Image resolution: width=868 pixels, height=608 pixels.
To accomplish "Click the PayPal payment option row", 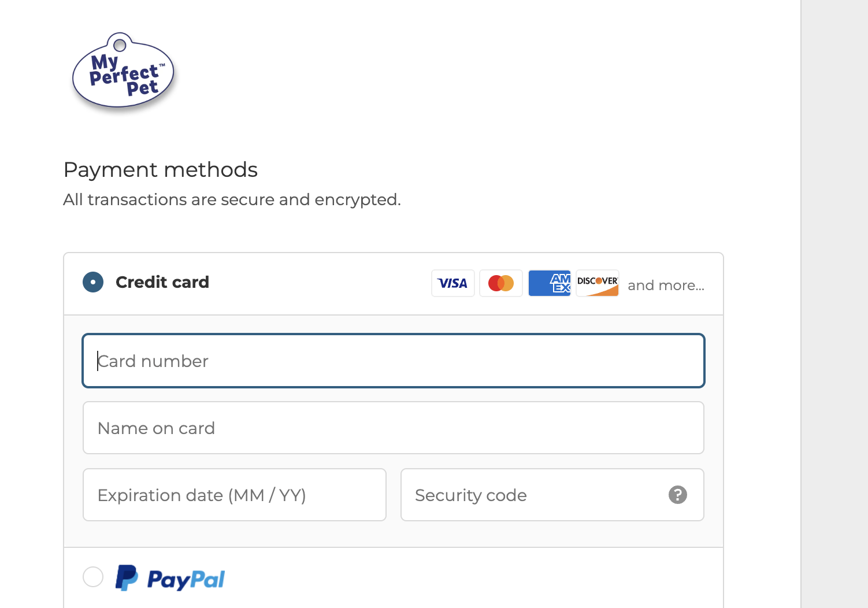I will [x=394, y=578].
